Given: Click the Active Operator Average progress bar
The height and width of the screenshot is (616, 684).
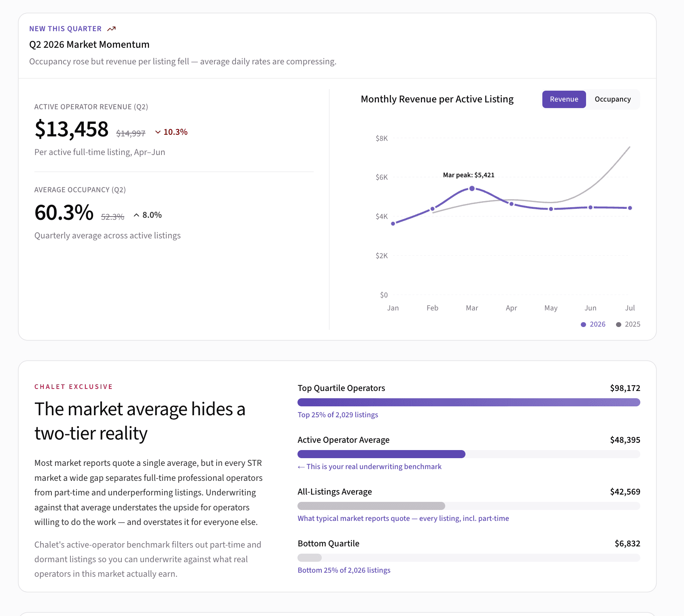Looking at the screenshot, I should tap(469, 454).
